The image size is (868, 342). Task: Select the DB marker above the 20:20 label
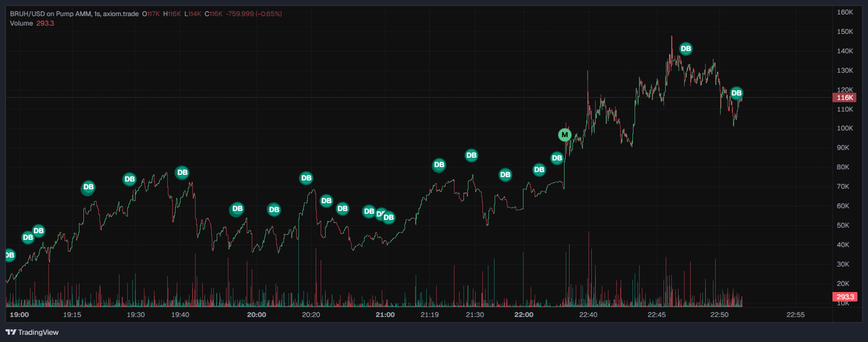306,178
